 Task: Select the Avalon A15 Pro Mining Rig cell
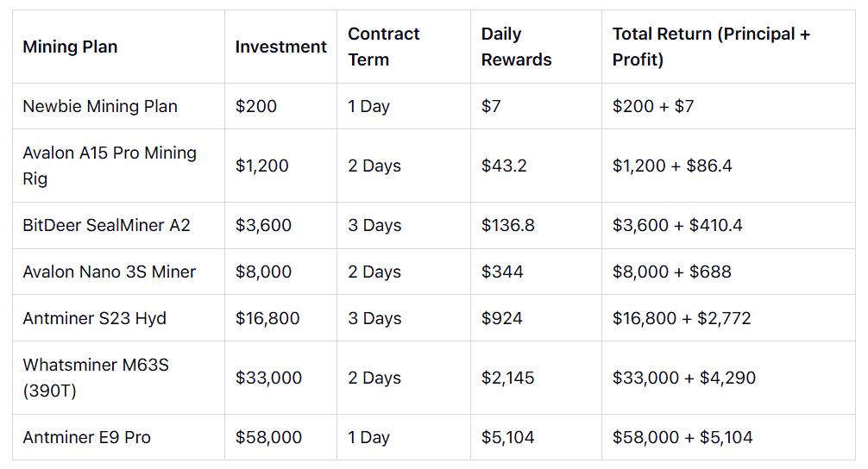click(x=110, y=166)
